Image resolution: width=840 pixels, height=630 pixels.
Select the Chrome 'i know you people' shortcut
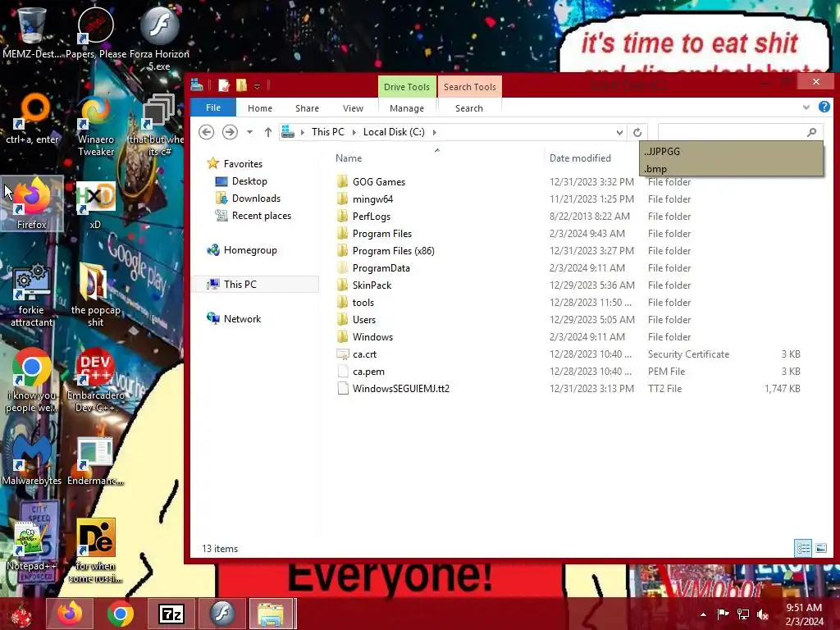32,381
